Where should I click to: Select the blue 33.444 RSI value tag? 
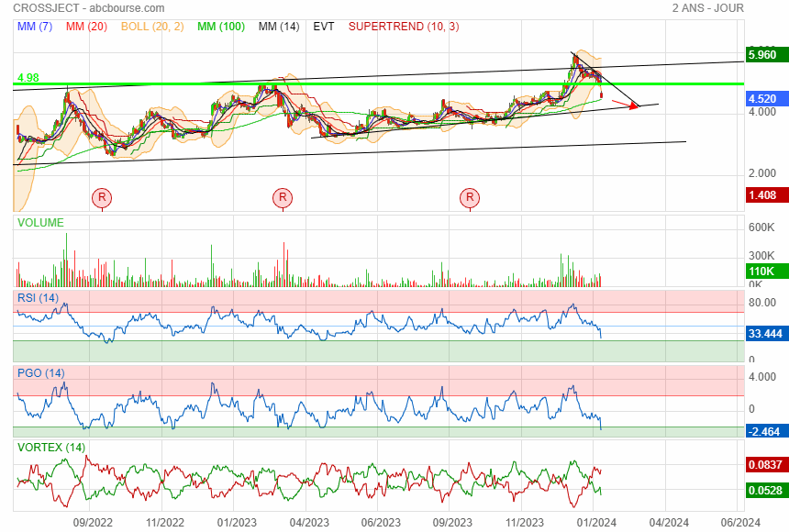tap(767, 334)
